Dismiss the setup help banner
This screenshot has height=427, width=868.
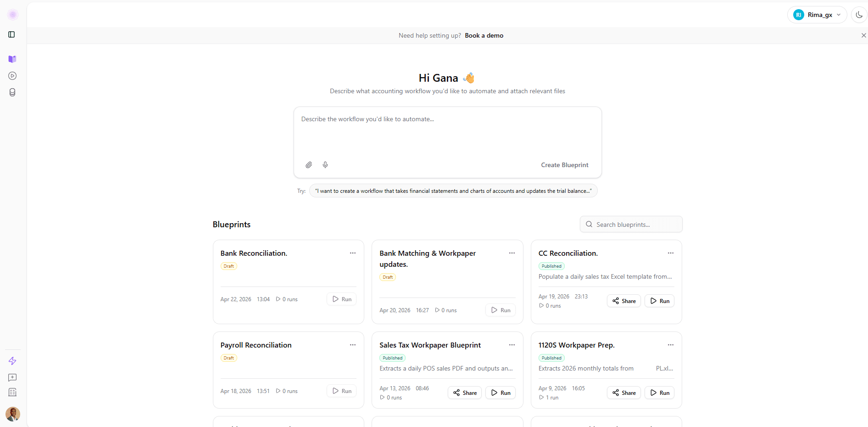click(864, 35)
